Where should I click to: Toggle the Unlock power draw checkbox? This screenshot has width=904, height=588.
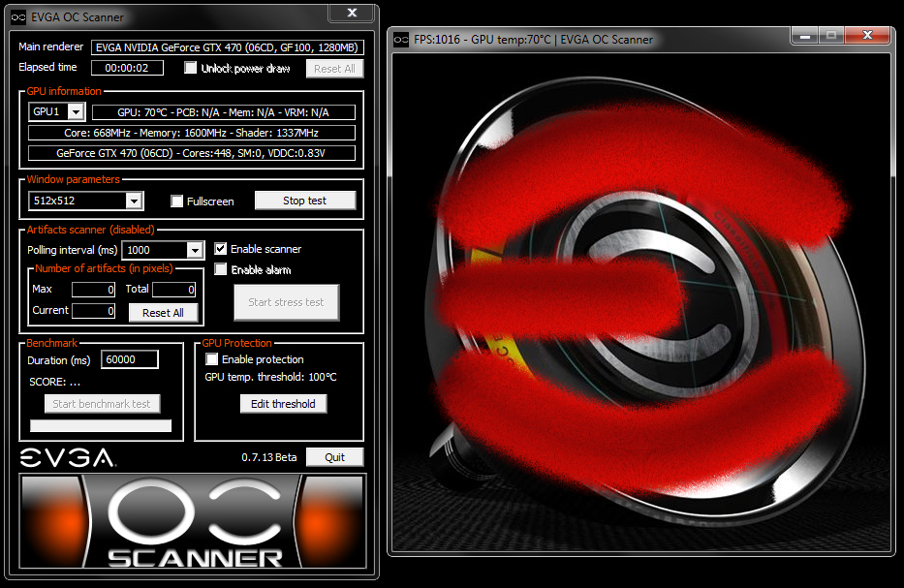pyautogui.click(x=190, y=68)
